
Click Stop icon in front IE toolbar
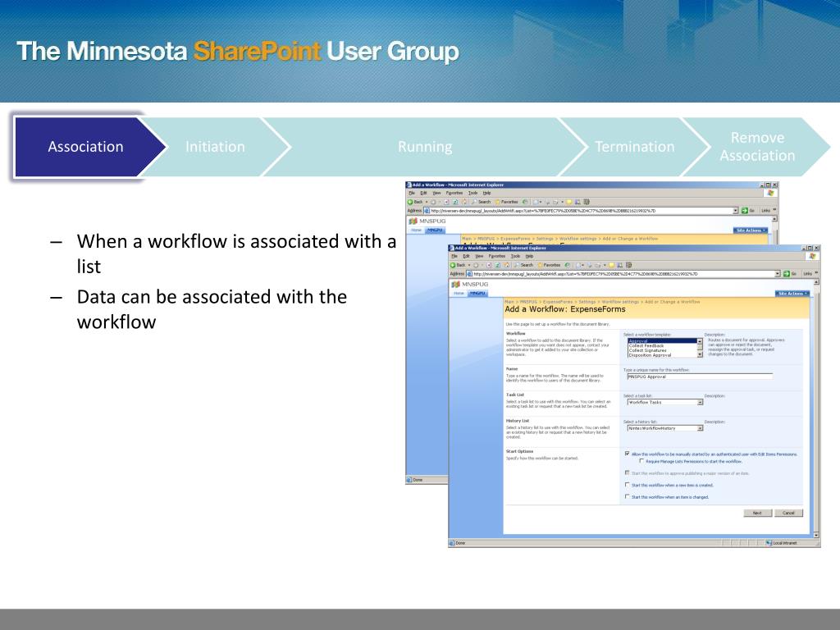click(489, 265)
